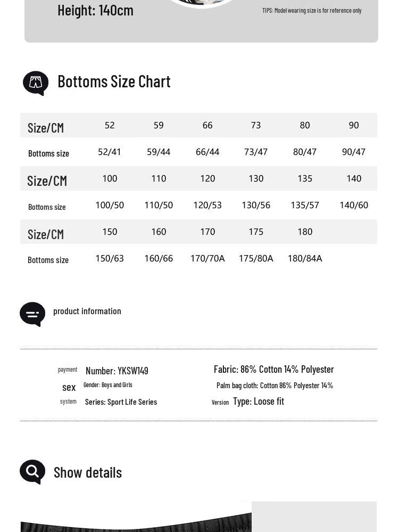
Task: Select the 100/50 bottoms size cell
Action: click(x=110, y=205)
